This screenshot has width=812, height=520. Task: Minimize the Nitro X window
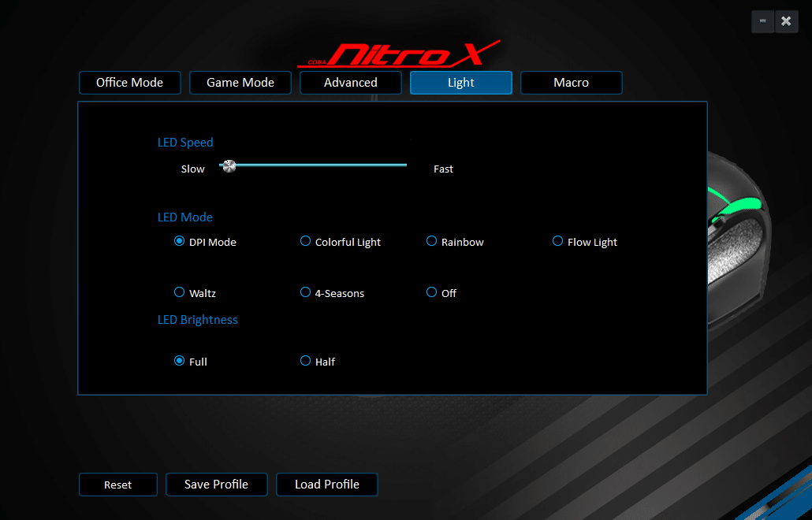(x=762, y=21)
